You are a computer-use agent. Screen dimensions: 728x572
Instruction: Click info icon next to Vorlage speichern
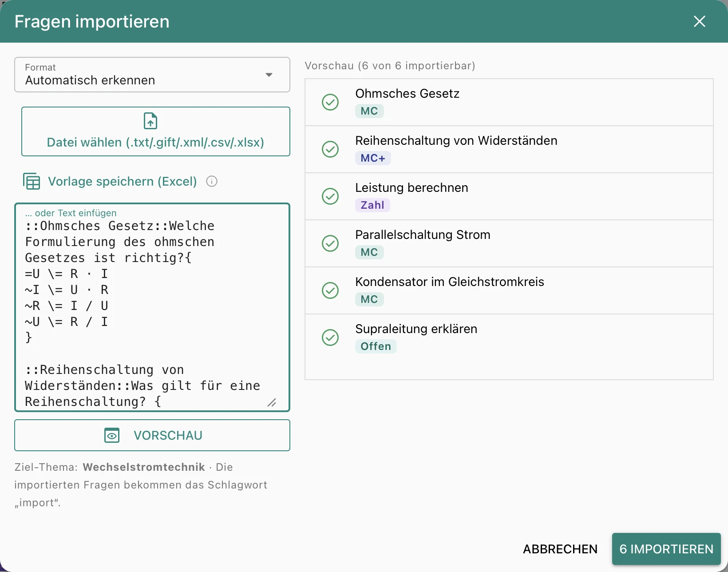click(212, 181)
